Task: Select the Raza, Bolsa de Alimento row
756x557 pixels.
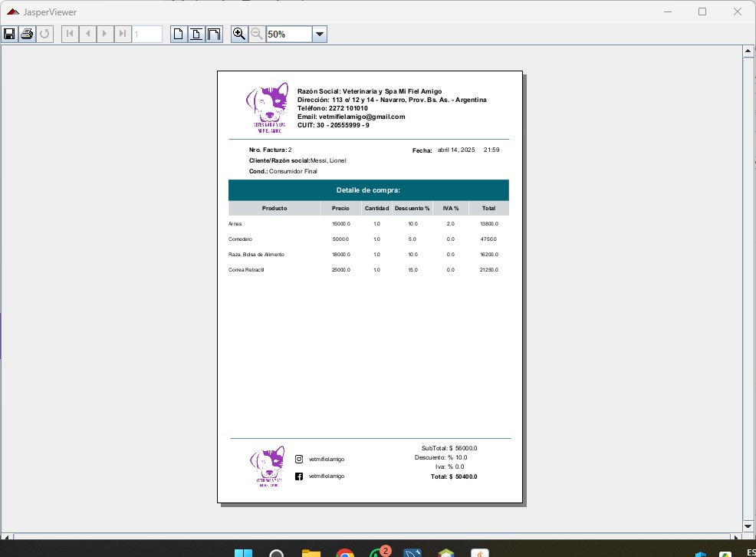Action: point(368,255)
